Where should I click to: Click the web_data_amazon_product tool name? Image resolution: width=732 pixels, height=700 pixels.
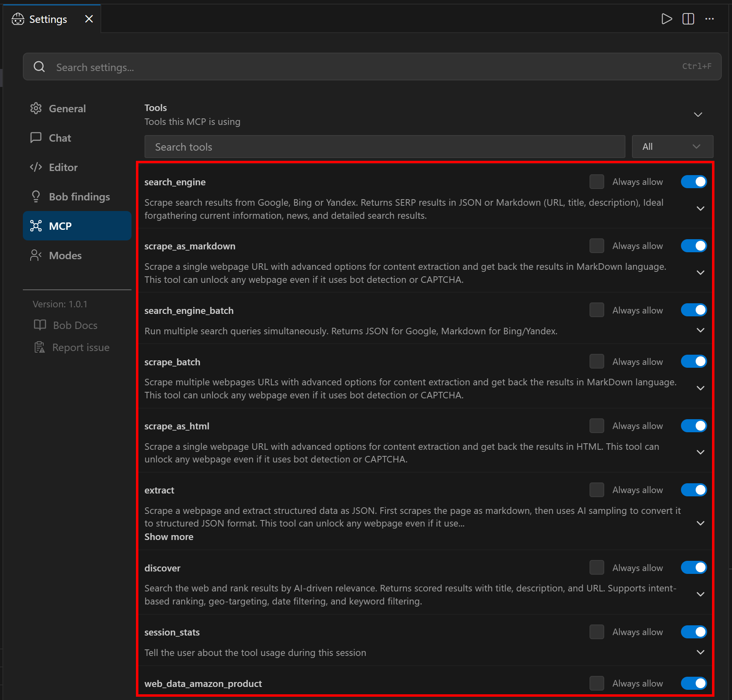coord(203,684)
